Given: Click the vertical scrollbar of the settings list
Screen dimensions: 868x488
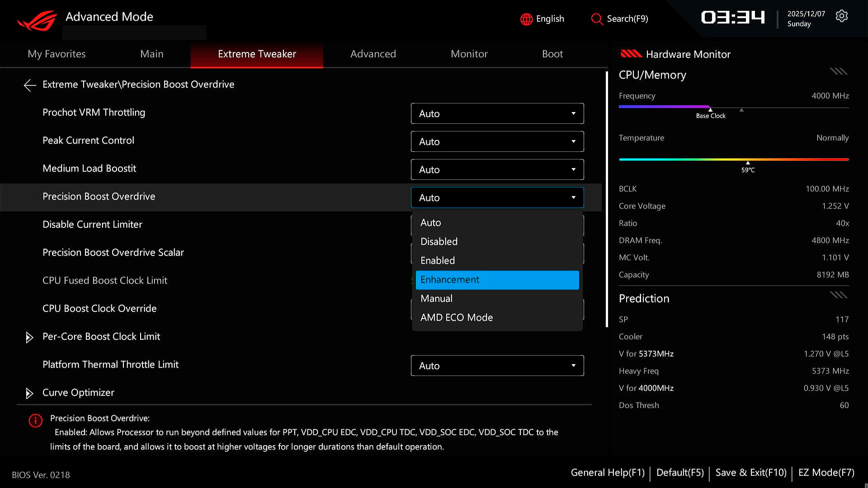Looking at the screenshot, I should [607, 199].
